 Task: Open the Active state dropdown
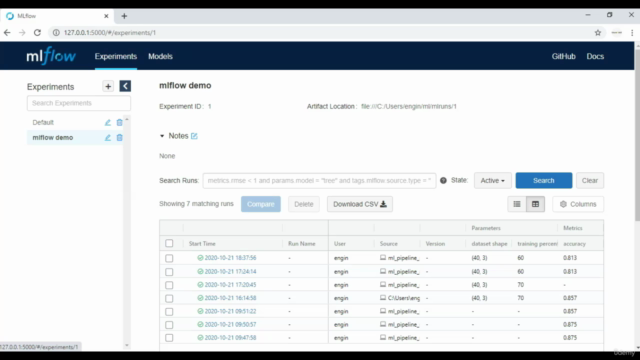(x=493, y=180)
